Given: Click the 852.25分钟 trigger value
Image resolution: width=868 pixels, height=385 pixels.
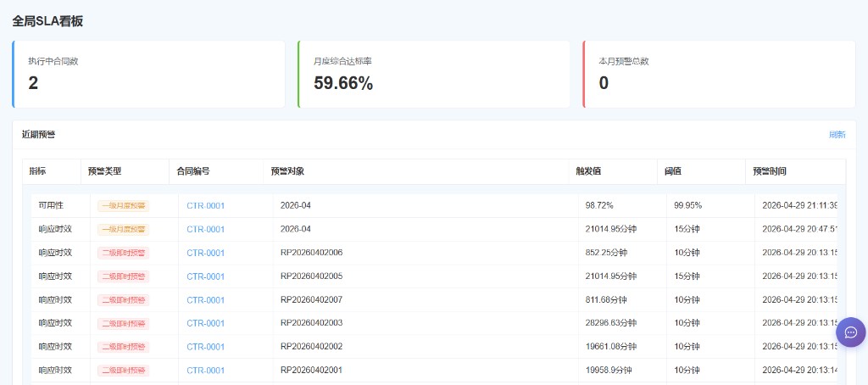Looking at the screenshot, I should coord(606,253).
